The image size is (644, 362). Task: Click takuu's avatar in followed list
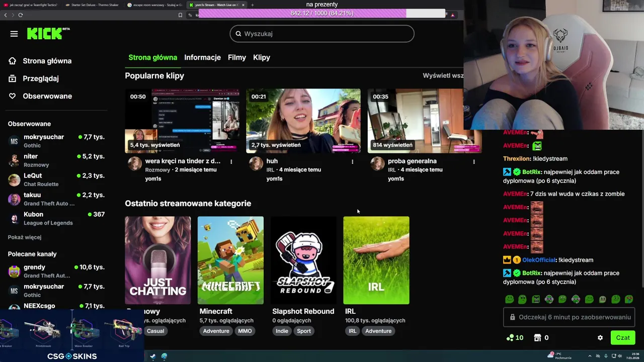pyautogui.click(x=14, y=199)
